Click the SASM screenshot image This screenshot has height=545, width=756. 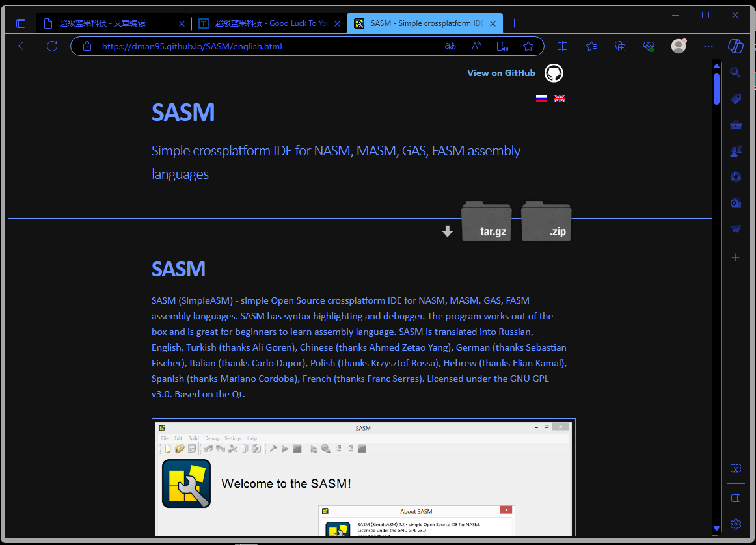coord(364,477)
